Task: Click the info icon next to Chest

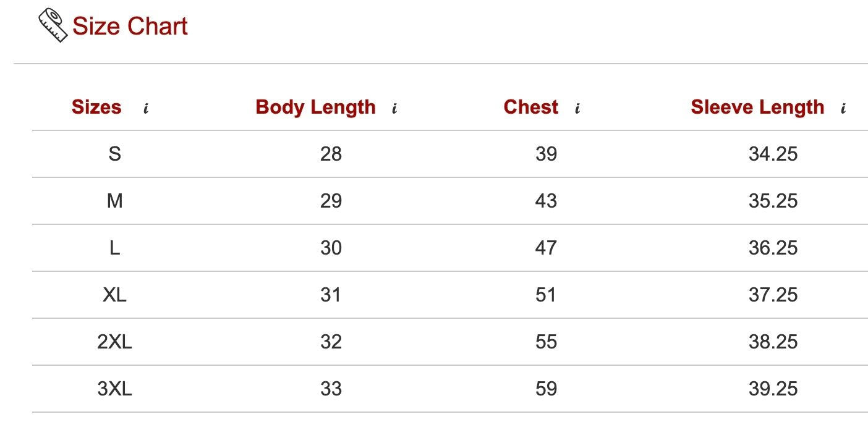Action: [x=577, y=109]
